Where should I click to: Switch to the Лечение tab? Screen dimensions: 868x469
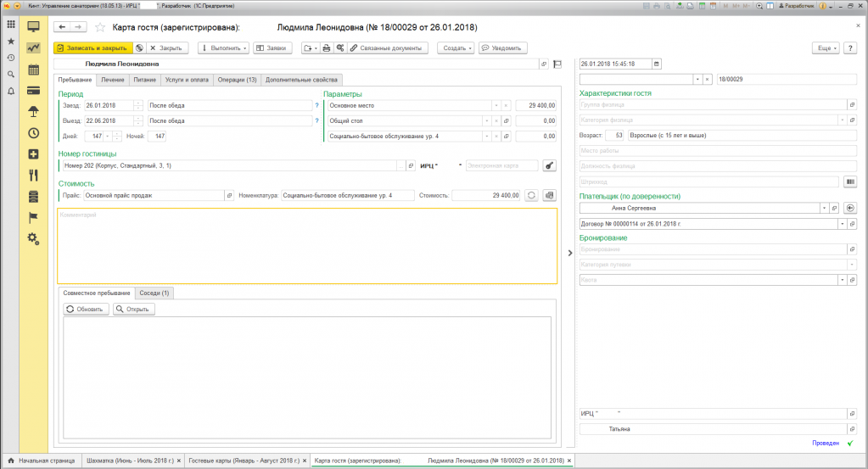(x=112, y=80)
